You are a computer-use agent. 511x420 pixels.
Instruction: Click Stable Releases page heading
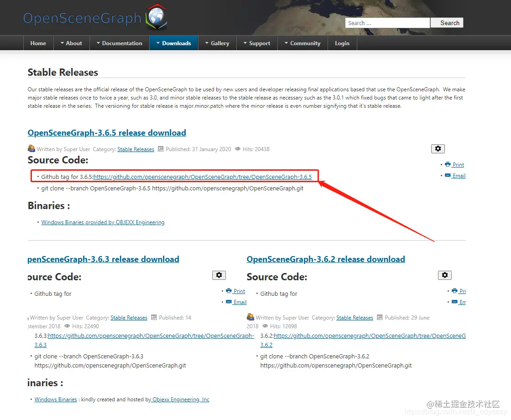pos(63,73)
